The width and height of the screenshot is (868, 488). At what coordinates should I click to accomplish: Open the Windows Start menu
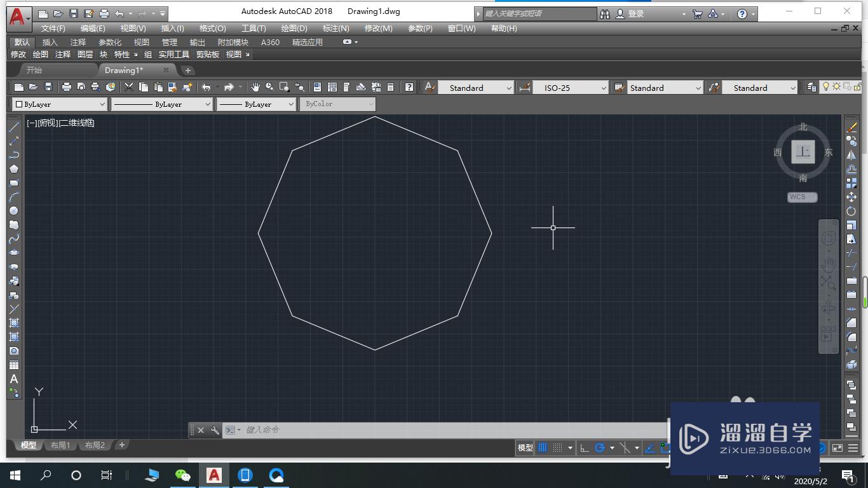[15, 475]
